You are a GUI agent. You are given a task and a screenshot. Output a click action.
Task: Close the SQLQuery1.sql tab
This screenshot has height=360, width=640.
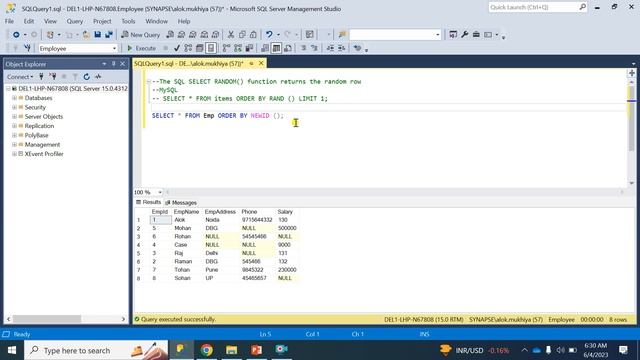(x=261, y=63)
